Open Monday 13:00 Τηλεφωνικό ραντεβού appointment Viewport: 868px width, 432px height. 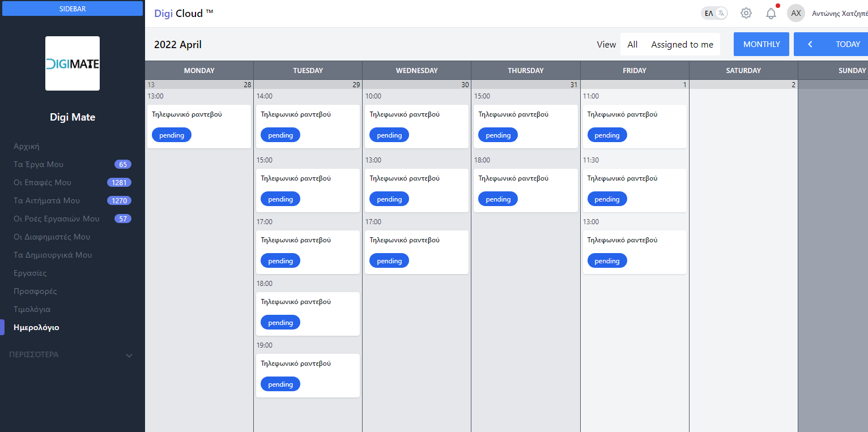[x=199, y=115]
